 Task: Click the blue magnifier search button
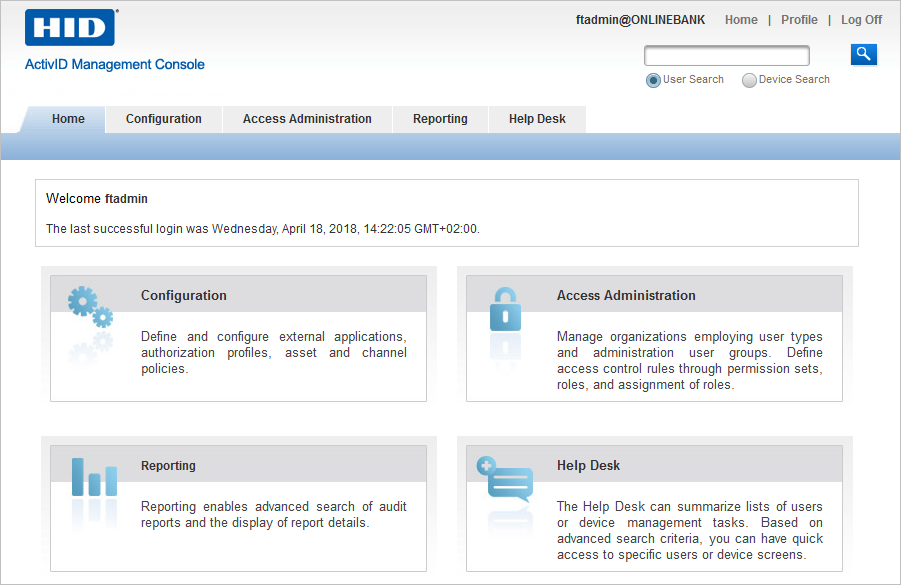(863, 54)
